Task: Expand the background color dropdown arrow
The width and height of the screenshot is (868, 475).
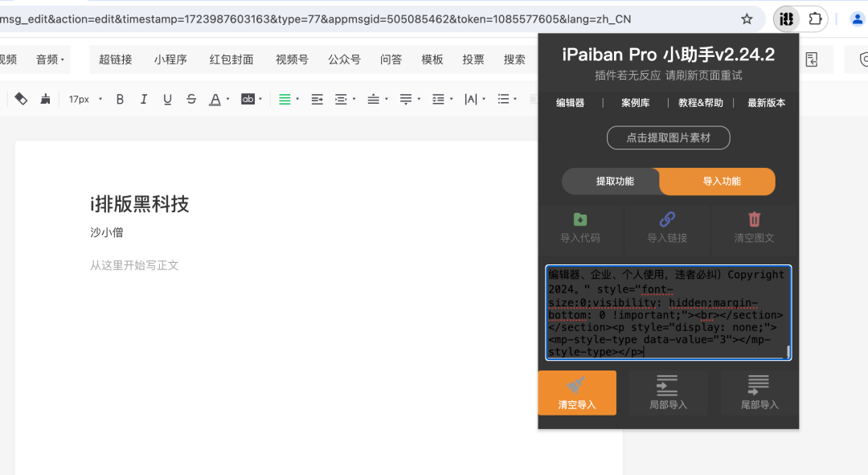Action: point(260,100)
